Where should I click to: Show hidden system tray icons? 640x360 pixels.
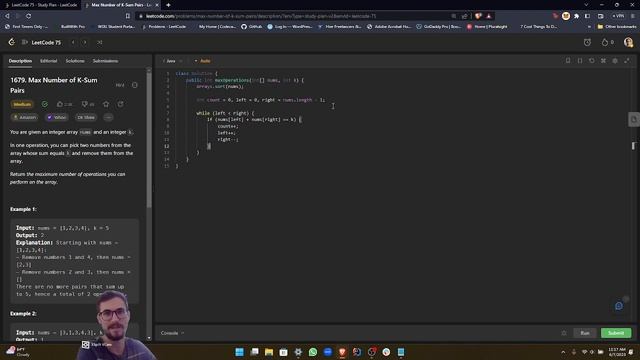click(x=563, y=352)
